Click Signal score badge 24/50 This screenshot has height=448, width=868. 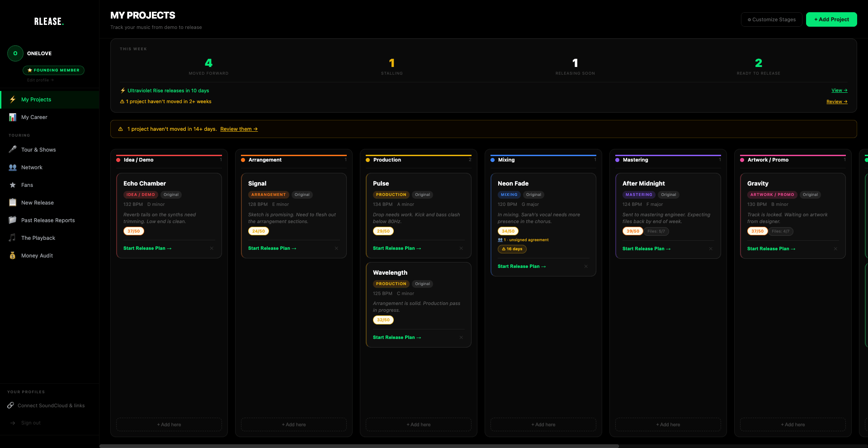pos(259,231)
